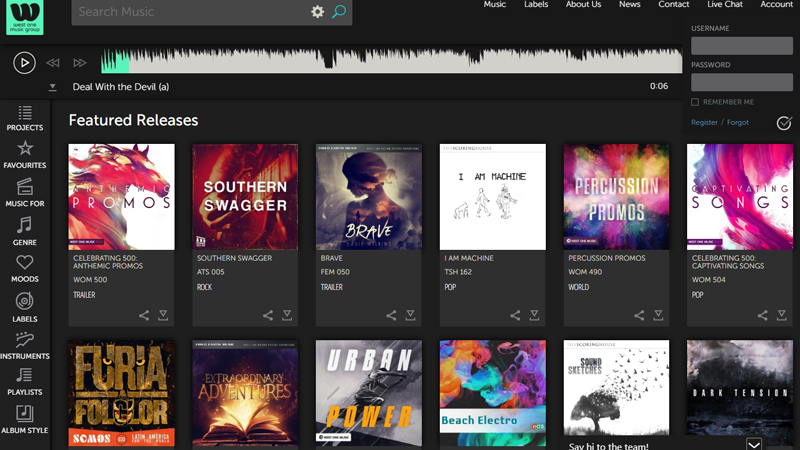Follow the Register link

click(704, 122)
